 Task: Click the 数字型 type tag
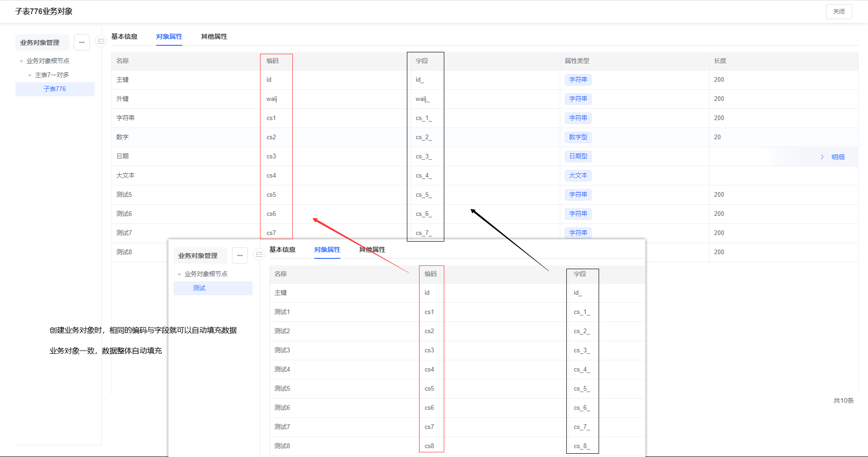point(578,137)
